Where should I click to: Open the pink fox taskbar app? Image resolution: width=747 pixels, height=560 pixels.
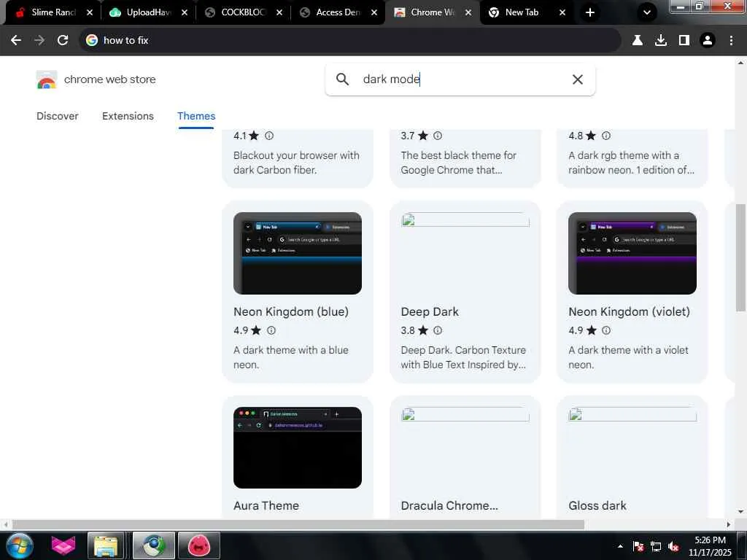point(63,545)
